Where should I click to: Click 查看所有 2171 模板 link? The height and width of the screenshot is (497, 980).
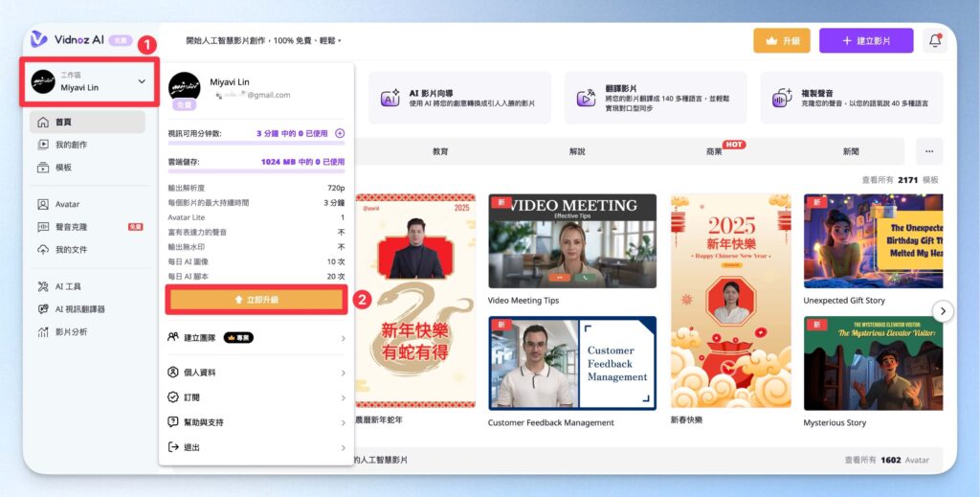900,180
